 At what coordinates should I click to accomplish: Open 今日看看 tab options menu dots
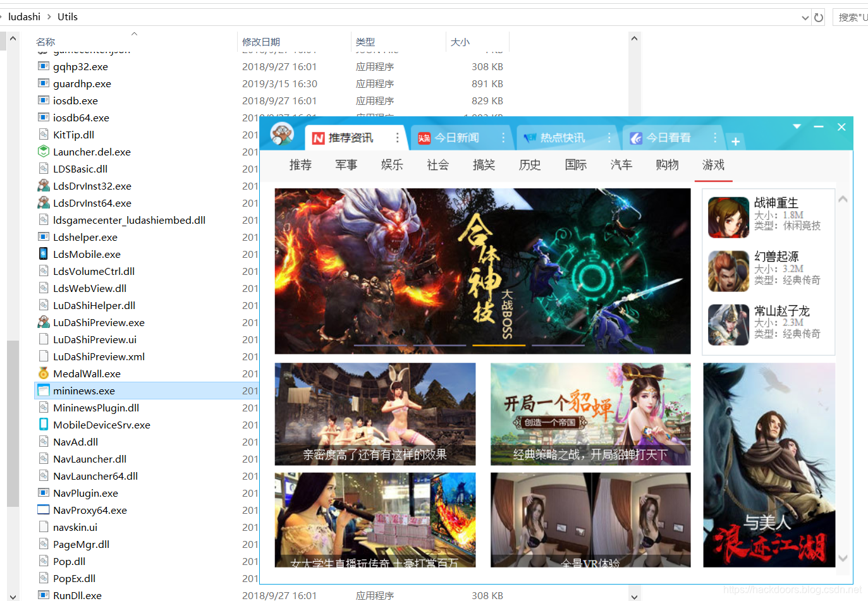pyautogui.click(x=715, y=138)
